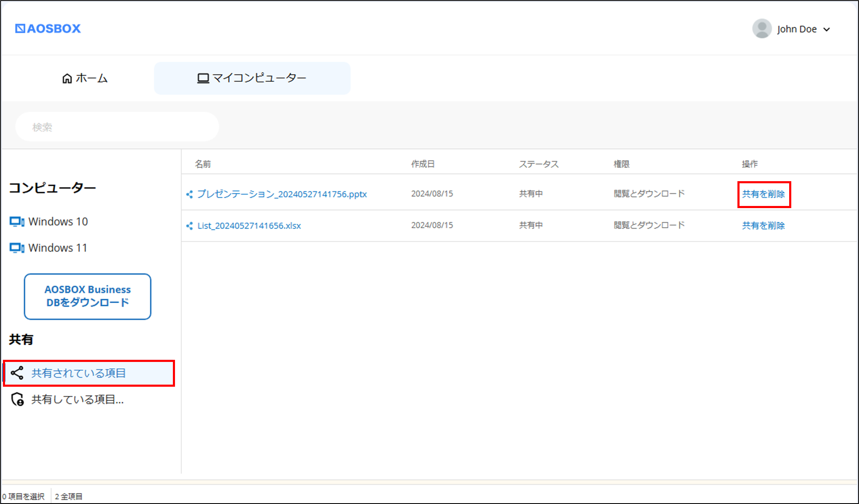Click AOSBOX Business DBをダウンロード button

click(x=87, y=296)
